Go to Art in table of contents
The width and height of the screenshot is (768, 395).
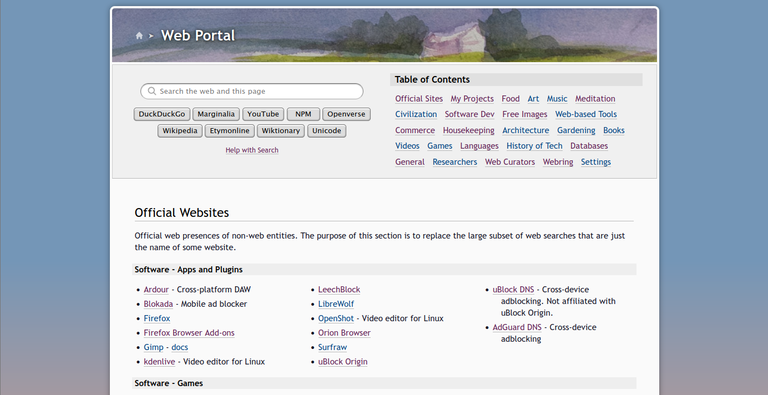(533, 99)
